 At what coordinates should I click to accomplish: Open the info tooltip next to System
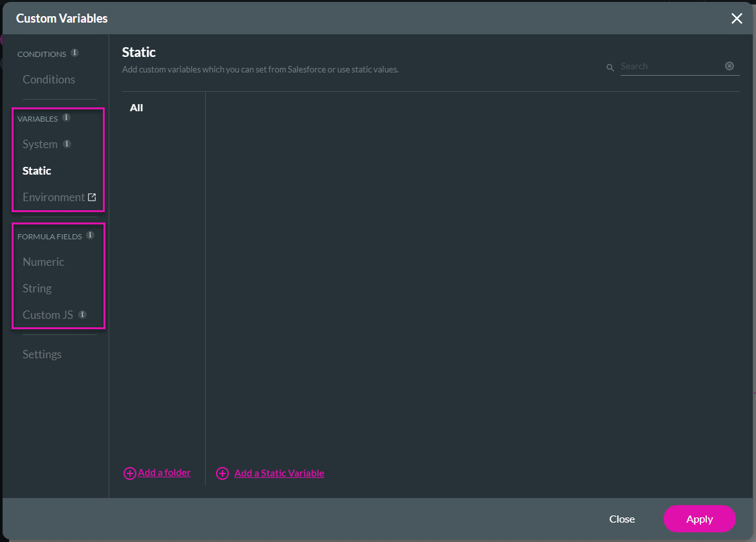66,144
